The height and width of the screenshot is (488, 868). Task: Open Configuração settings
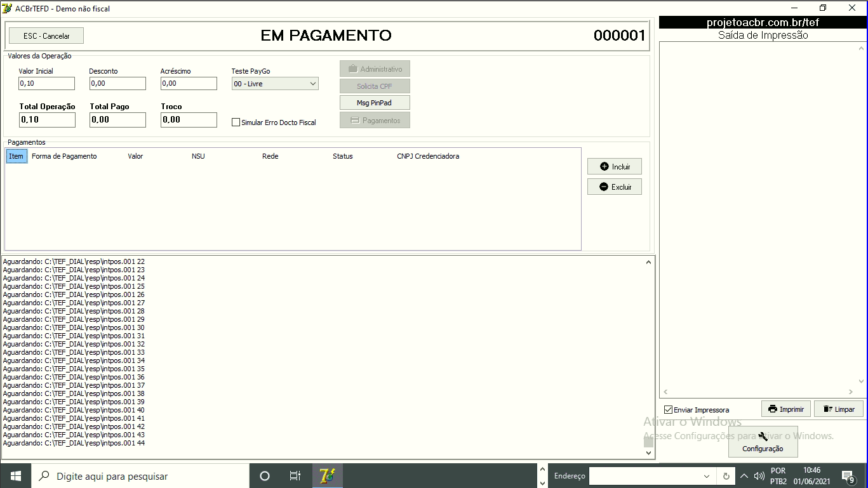click(763, 442)
